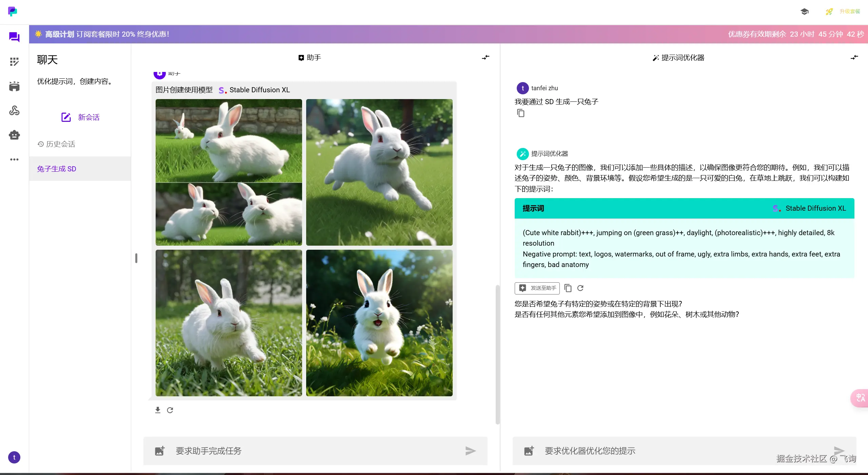The image size is (868, 475).
Task: Open the webhook integrations sidebar icon
Action: [14, 111]
